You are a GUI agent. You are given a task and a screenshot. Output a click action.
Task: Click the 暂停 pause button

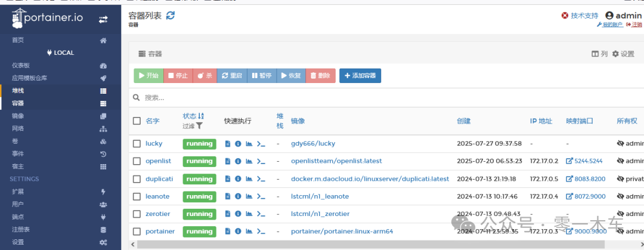pos(262,76)
